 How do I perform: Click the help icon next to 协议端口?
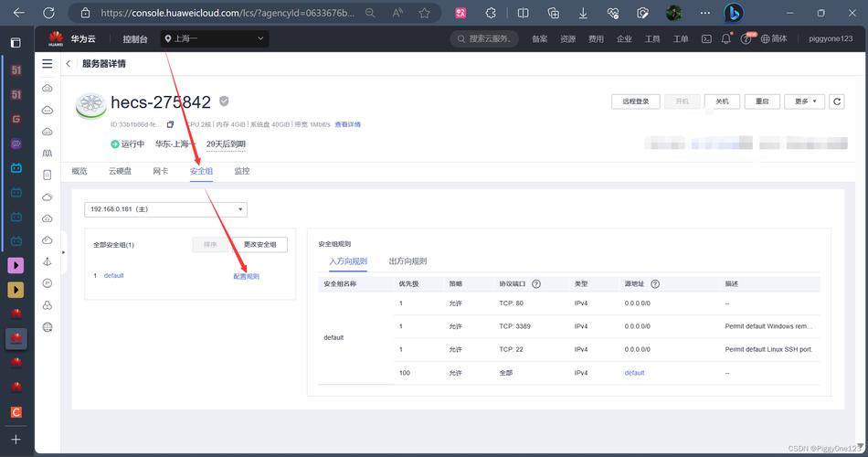click(536, 284)
